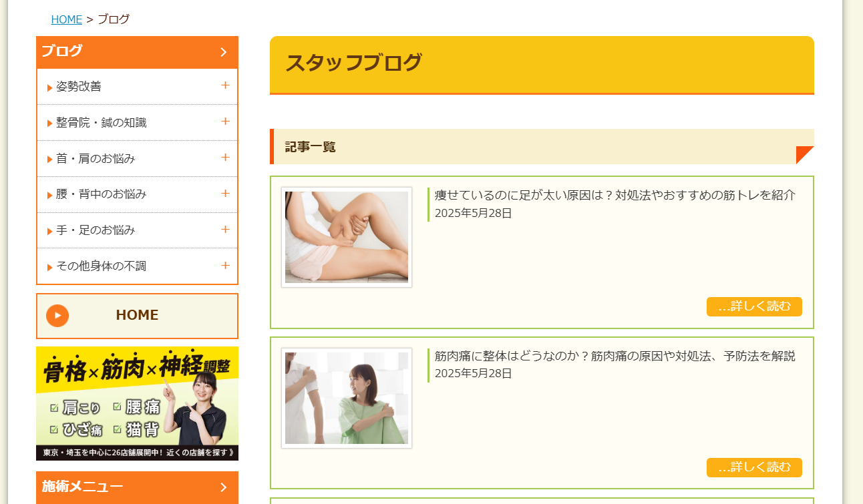The image size is (863, 504).
Task: Expand 手・足のお悩み plus sign
Action: (x=225, y=230)
